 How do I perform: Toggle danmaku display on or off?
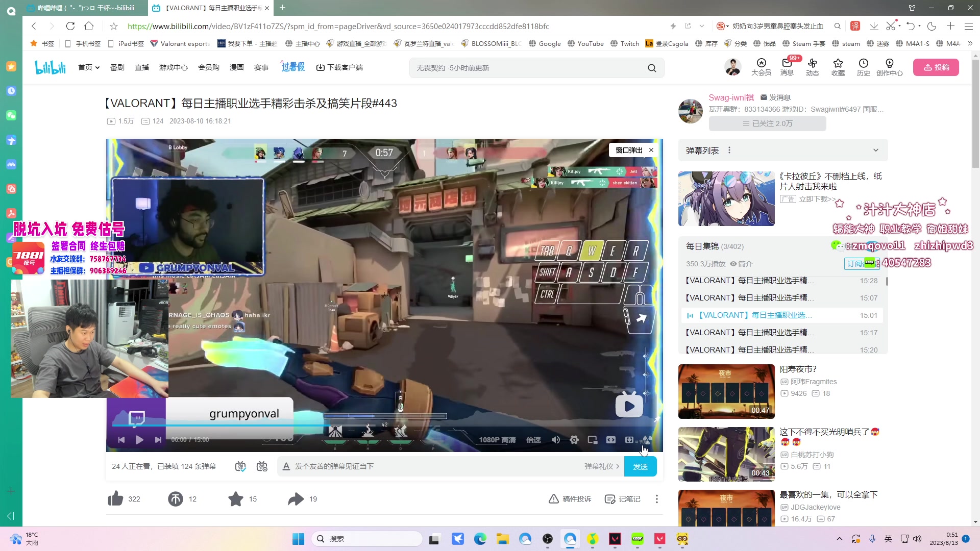pos(240,466)
